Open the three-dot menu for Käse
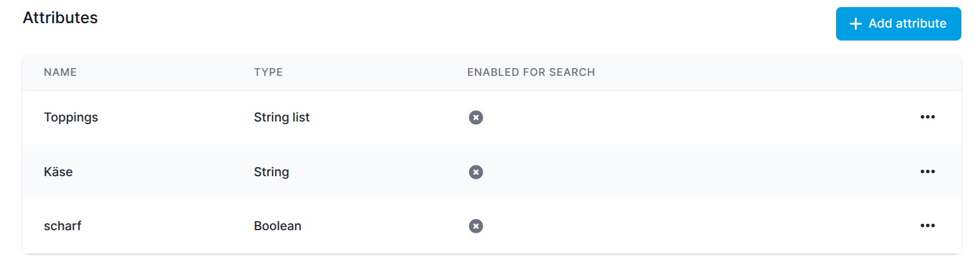The image size is (980, 279). pyautogui.click(x=927, y=172)
